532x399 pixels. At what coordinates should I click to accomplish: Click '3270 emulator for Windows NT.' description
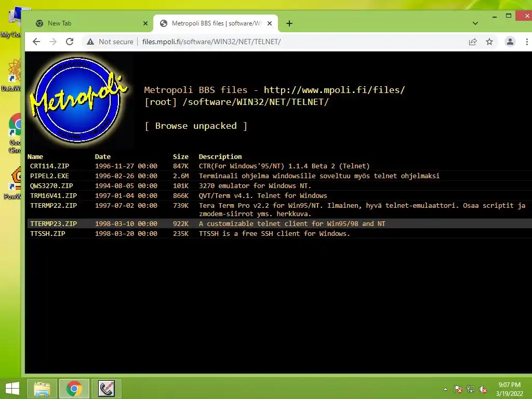pyautogui.click(x=255, y=186)
